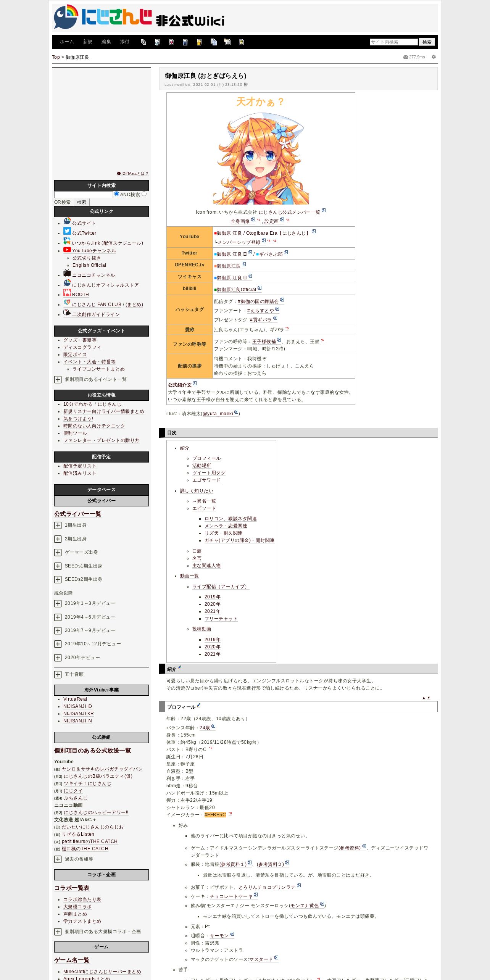
Task: Click the top site search input field
Action: 394,42
